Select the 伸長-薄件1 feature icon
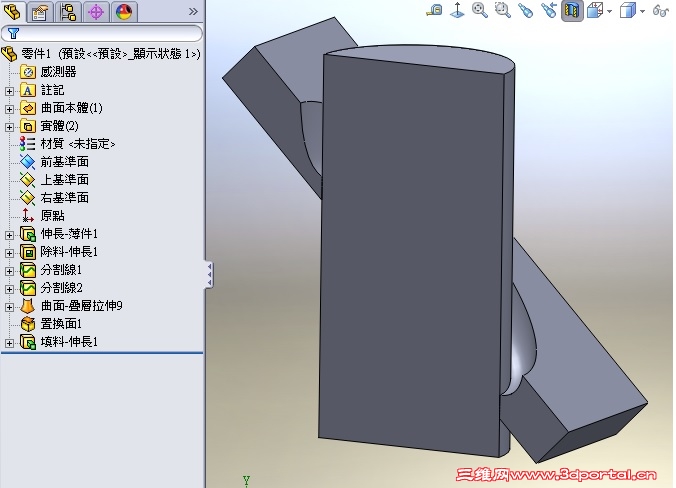This screenshot has height=488, width=676. click(28, 234)
